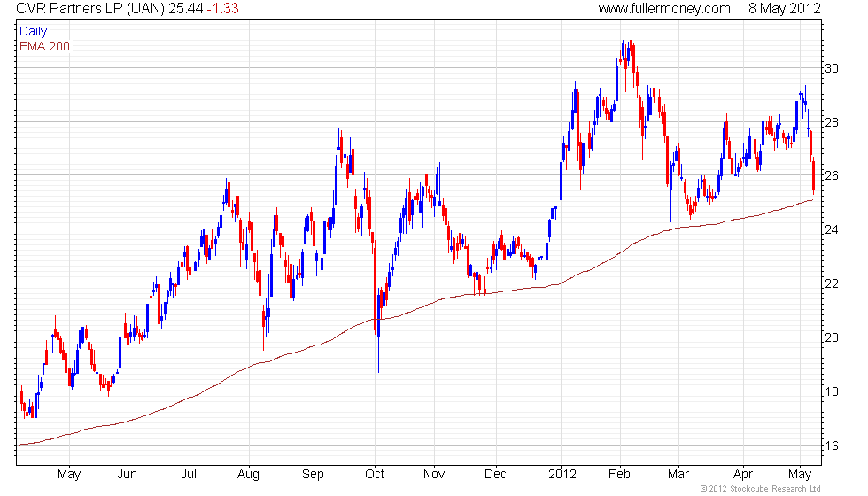The image size is (868, 496).
Task: Click the red EMA 200 legend label
Action: [45, 46]
